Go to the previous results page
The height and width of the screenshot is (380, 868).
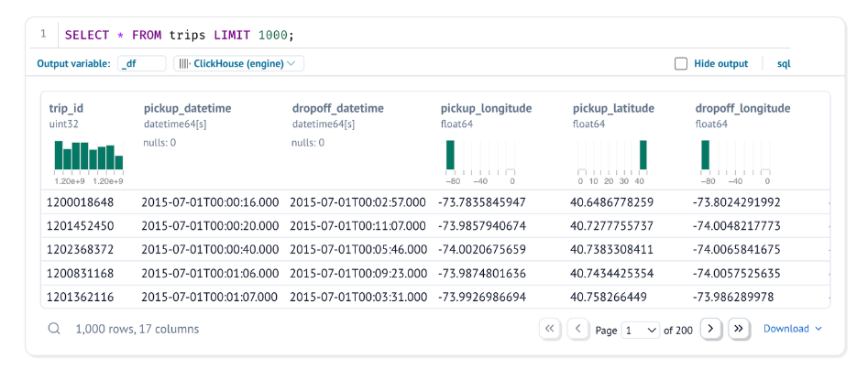point(578,329)
